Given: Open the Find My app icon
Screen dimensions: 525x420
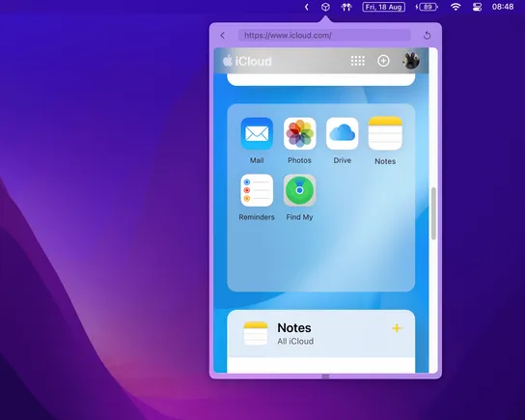Looking at the screenshot, I should [x=300, y=190].
